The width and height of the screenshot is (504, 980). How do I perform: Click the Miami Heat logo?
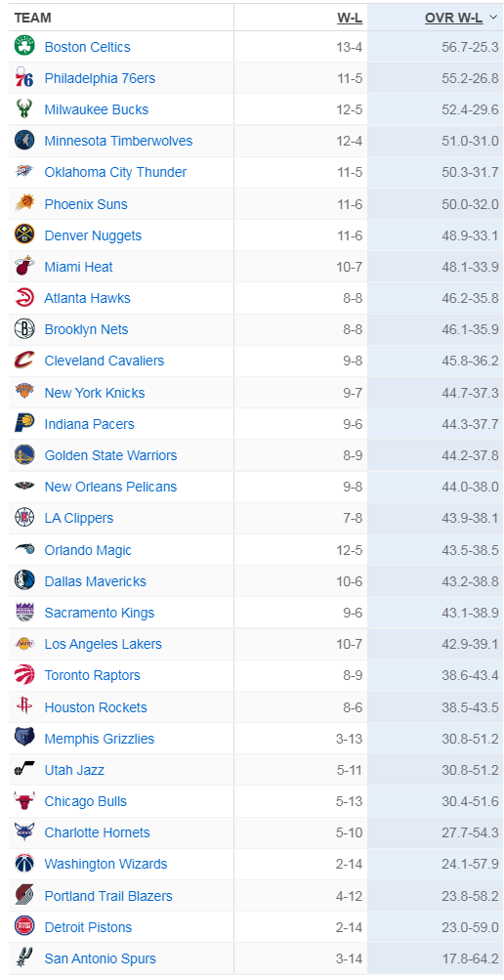click(x=24, y=267)
